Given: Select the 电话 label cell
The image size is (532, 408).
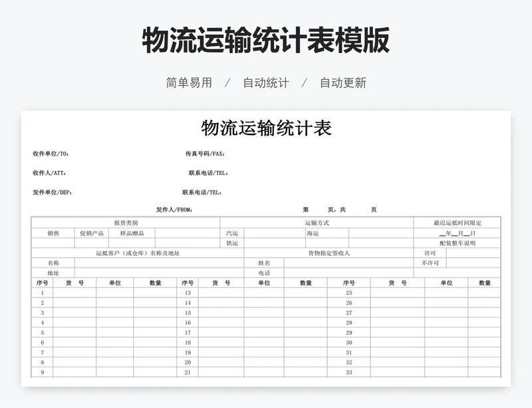Looking at the screenshot, I should click(x=264, y=273).
